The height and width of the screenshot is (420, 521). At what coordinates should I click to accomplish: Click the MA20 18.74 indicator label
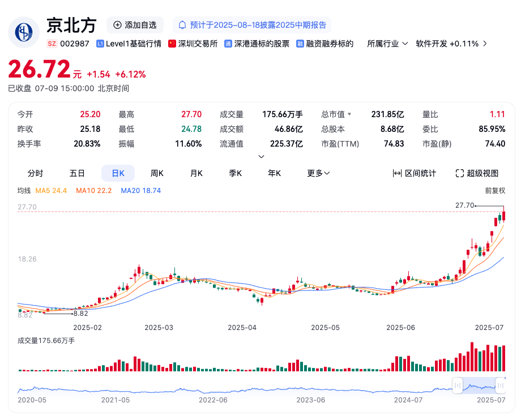coord(141,191)
